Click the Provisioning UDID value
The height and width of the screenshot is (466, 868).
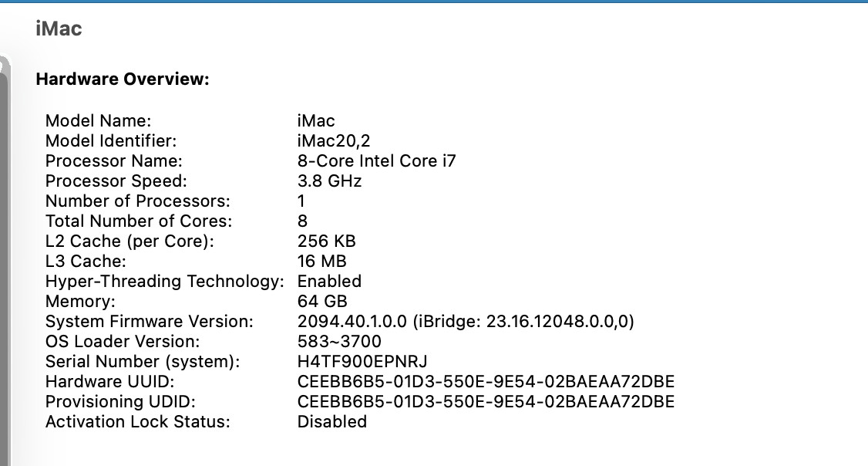tap(486, 401)
